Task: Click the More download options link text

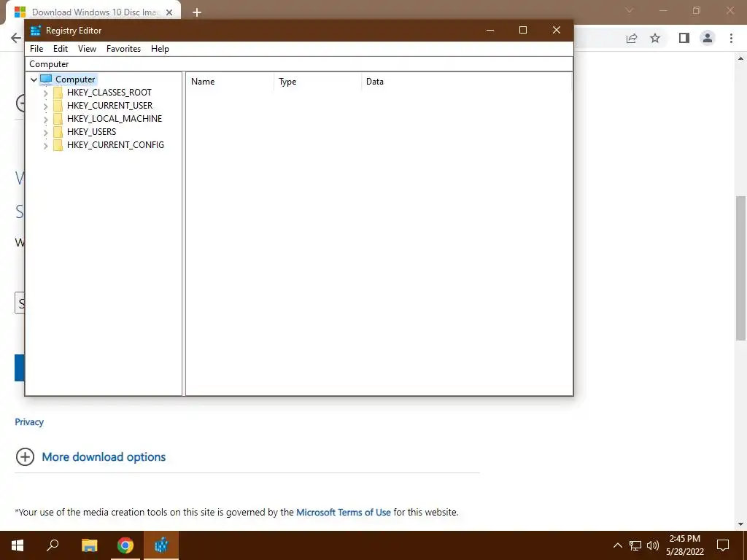Action: (x=104, y=456)
